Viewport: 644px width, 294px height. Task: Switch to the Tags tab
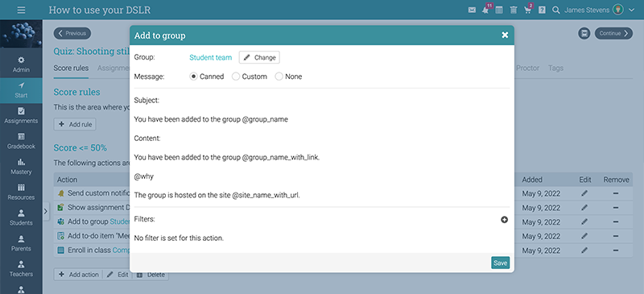555,68
